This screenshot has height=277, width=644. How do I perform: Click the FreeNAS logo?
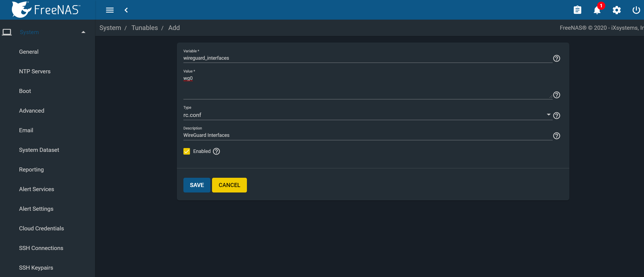46,10
